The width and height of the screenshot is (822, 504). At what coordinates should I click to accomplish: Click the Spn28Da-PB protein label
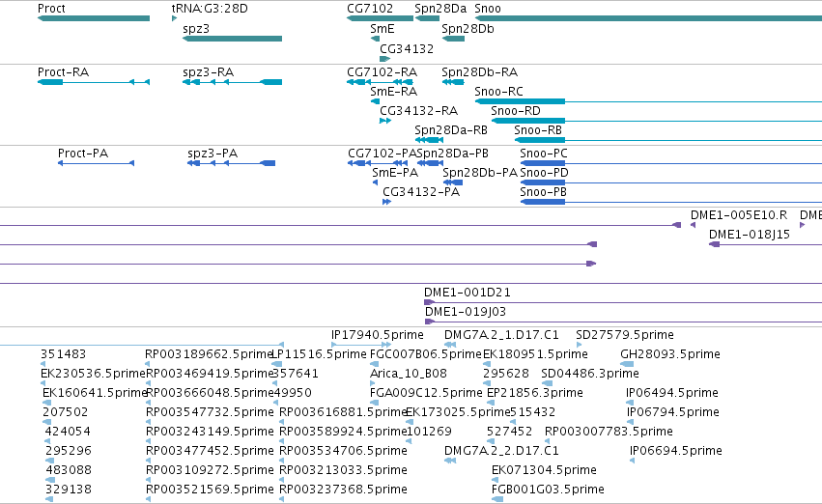(x=453, y=153)
